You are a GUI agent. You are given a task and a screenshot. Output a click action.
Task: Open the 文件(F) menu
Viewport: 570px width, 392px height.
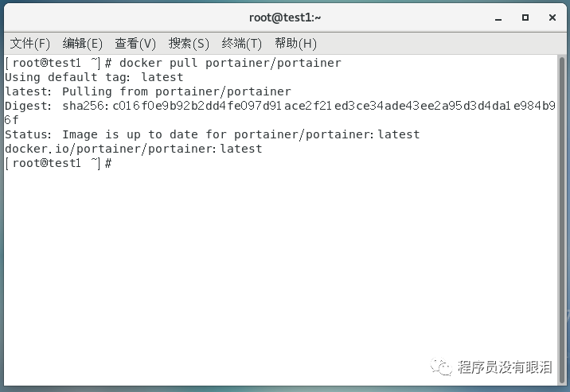(29, 44)
